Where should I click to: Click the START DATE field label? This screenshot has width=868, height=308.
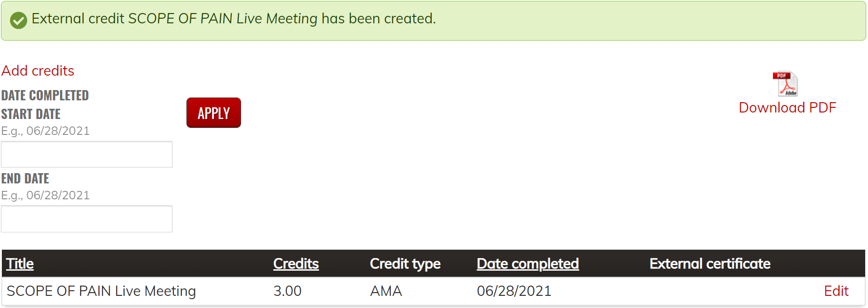tap(31, 114)
